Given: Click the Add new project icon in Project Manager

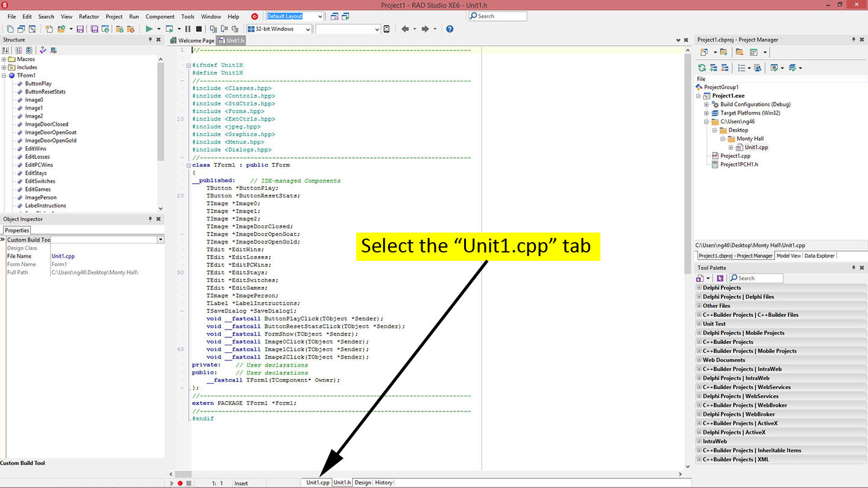Looking at the screenshot, I should pyautogui.click(x=703, y=52).
